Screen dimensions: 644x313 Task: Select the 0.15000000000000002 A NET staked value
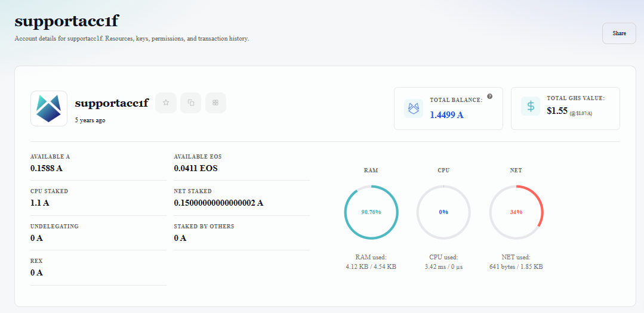tap(218, 203)
